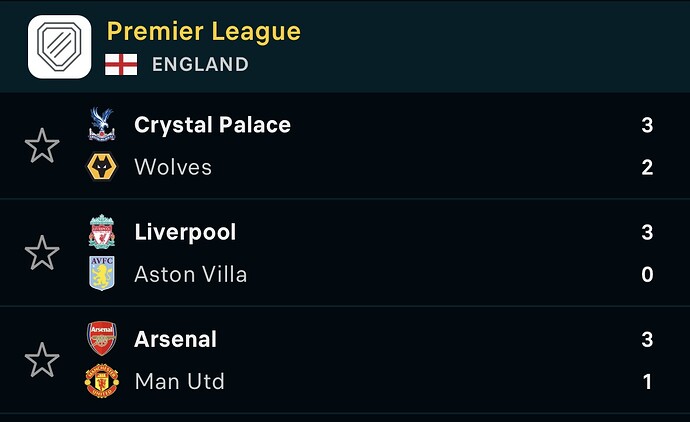
Task: Open the Premier League title link
Action: click(204, 32)
